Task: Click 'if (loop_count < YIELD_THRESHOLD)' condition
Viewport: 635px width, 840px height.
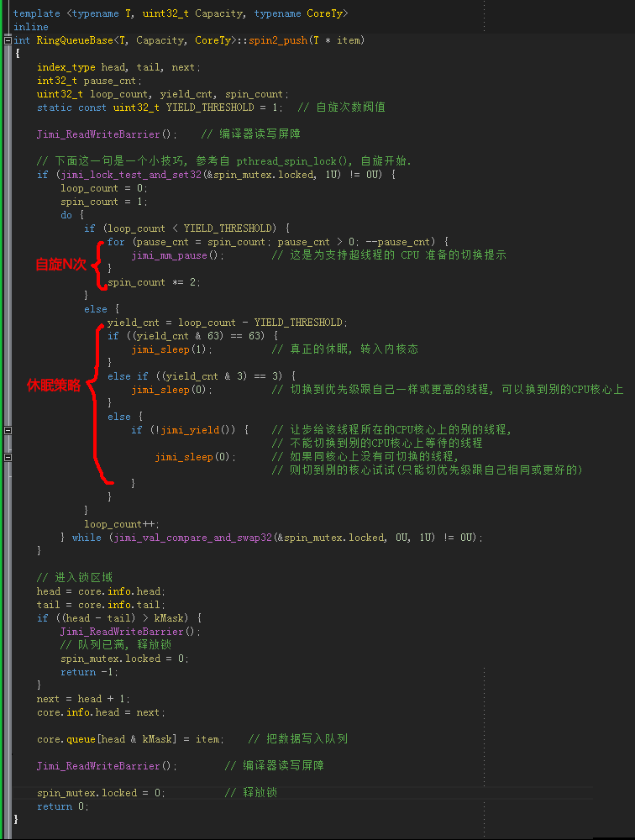Action: pos(181,228)
